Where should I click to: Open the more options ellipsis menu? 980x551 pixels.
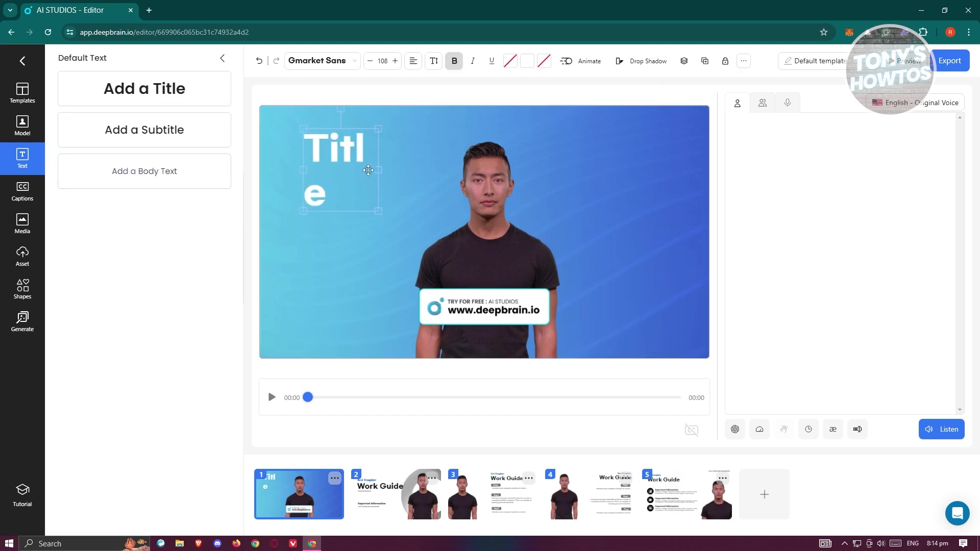[744, 61]
